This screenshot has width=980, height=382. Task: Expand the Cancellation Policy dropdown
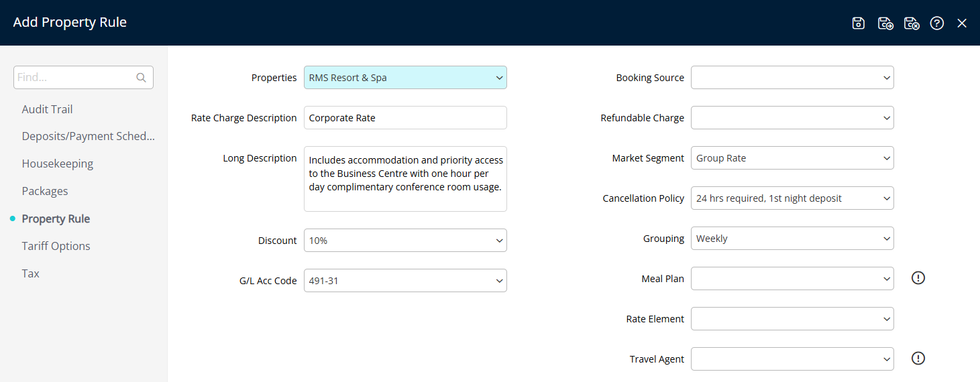(x=792, y=198)
